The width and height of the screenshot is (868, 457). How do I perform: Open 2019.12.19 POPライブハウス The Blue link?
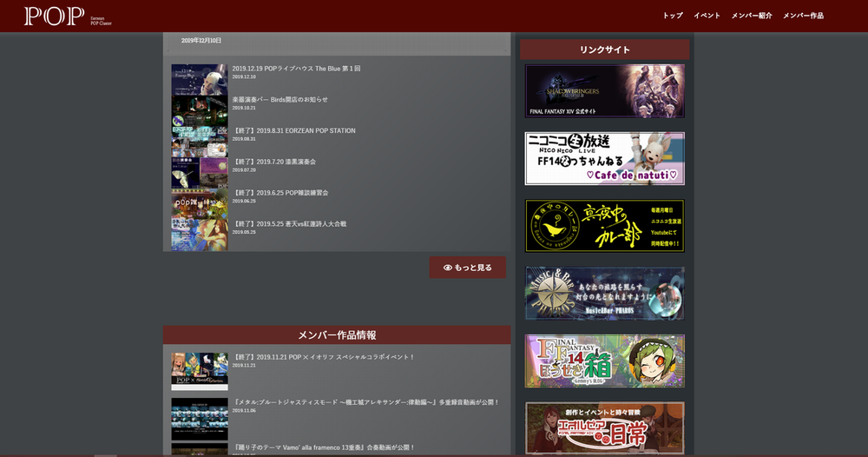pos(296,69)
